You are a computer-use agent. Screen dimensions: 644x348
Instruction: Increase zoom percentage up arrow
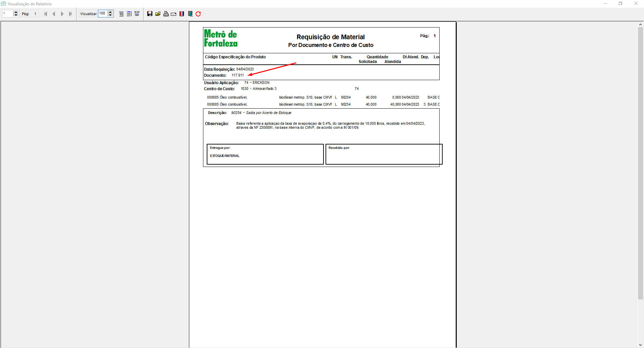(x=110, y=12)
